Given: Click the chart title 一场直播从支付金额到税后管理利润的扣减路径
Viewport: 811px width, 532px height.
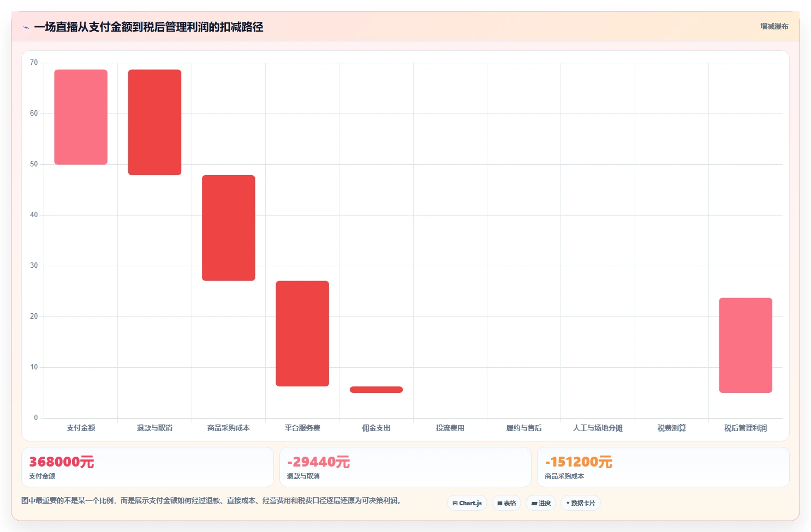Looking at the screenshot, I should (148, 27).
